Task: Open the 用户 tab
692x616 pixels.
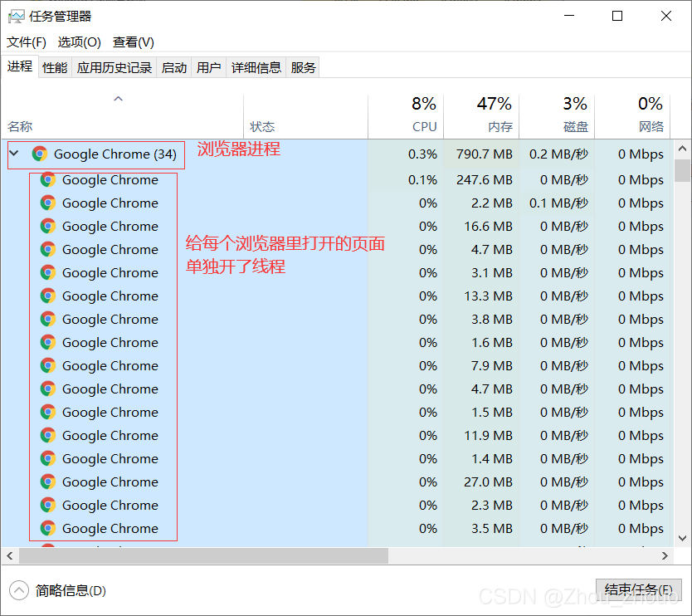Action: pyautogui.click(x=209, y=67)
